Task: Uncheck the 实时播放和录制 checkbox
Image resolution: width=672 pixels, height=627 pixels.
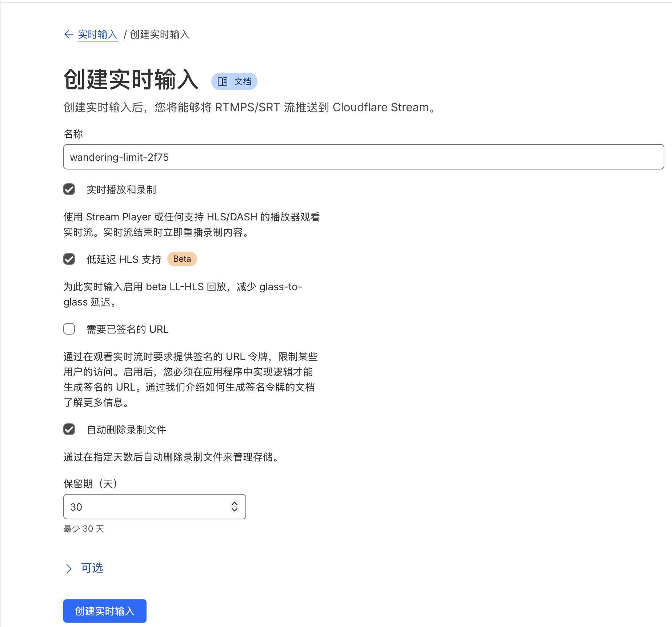Action: [x=69, y=189]
